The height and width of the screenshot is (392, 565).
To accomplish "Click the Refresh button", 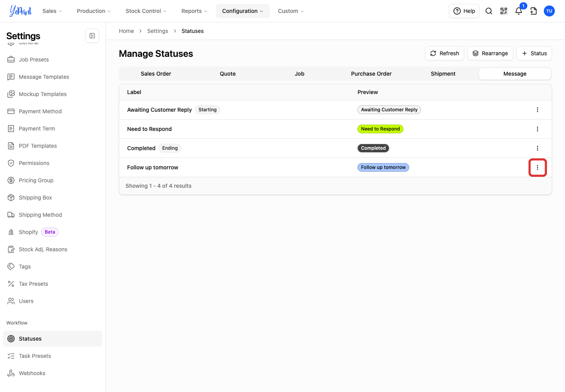I will coord(445,53).
